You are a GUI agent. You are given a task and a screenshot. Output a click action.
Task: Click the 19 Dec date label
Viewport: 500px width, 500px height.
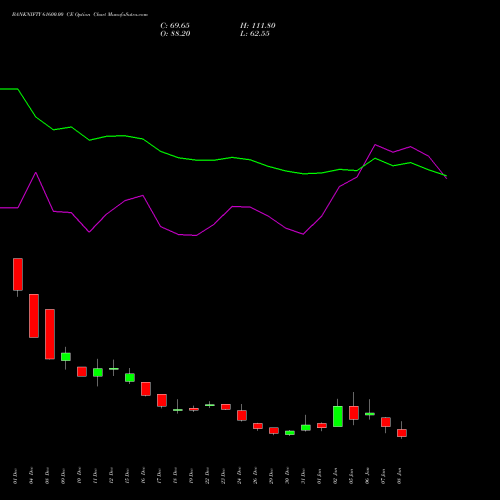191,476
